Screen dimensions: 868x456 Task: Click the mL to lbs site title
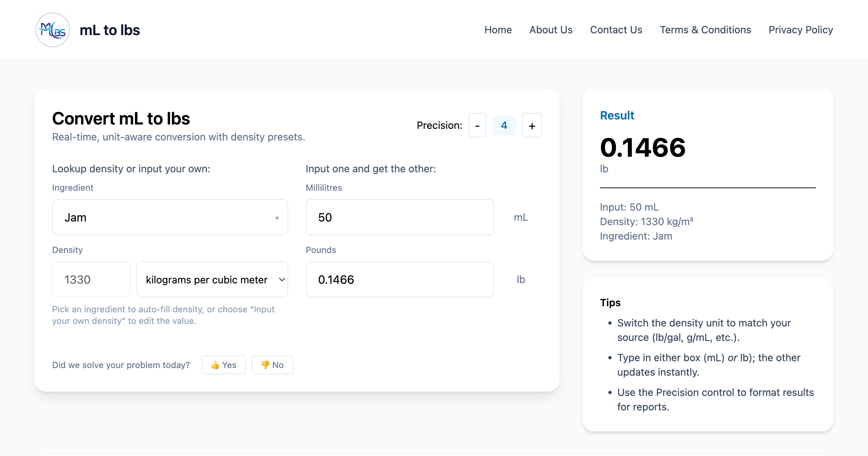(x=110, y=30)
